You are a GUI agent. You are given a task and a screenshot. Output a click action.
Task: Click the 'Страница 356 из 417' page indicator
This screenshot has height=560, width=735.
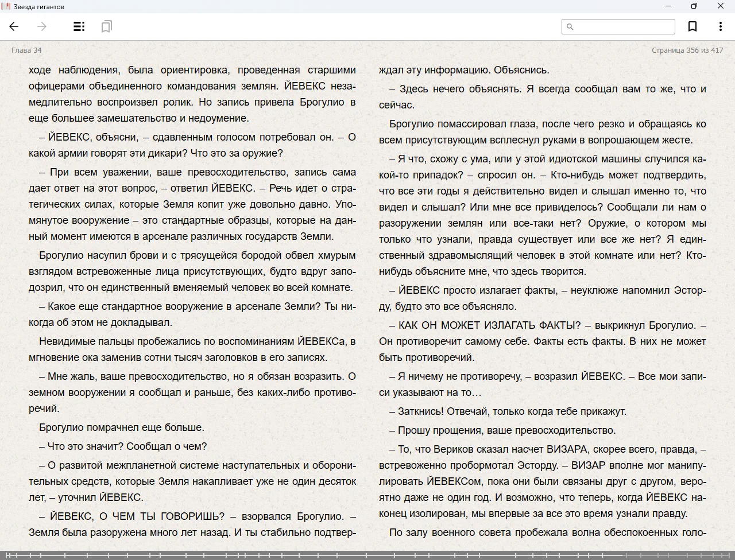click(687, 50)
